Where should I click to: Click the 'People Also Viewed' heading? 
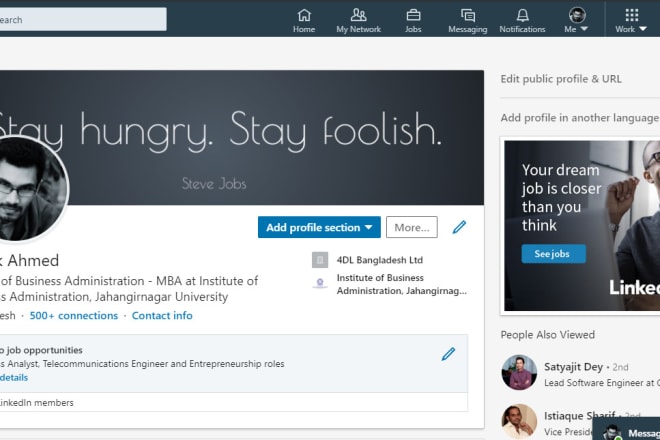coord(548,335)
